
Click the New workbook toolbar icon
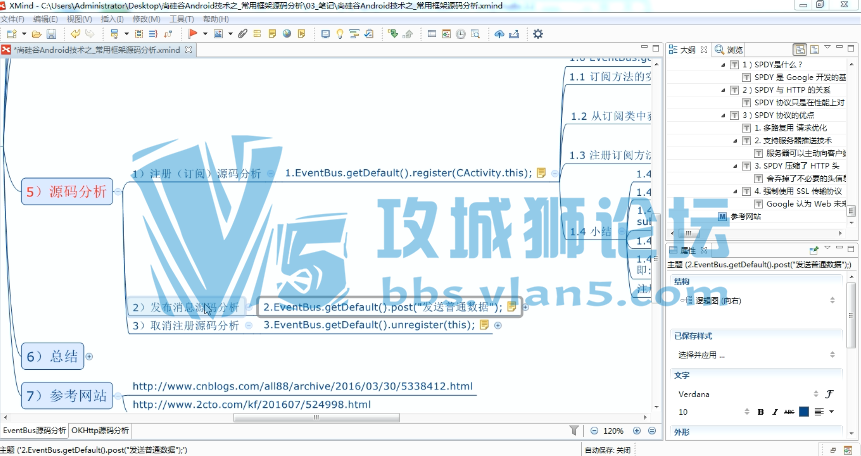[x=12, y=34]
